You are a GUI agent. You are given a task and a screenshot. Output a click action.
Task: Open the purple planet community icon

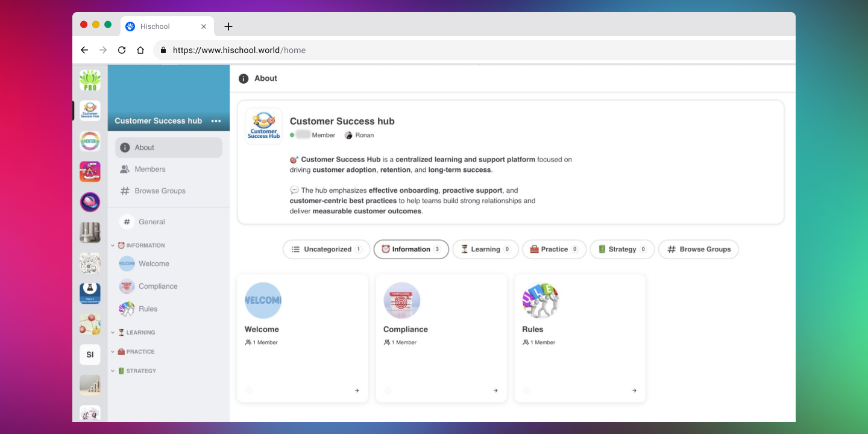[x=90, y=202]
